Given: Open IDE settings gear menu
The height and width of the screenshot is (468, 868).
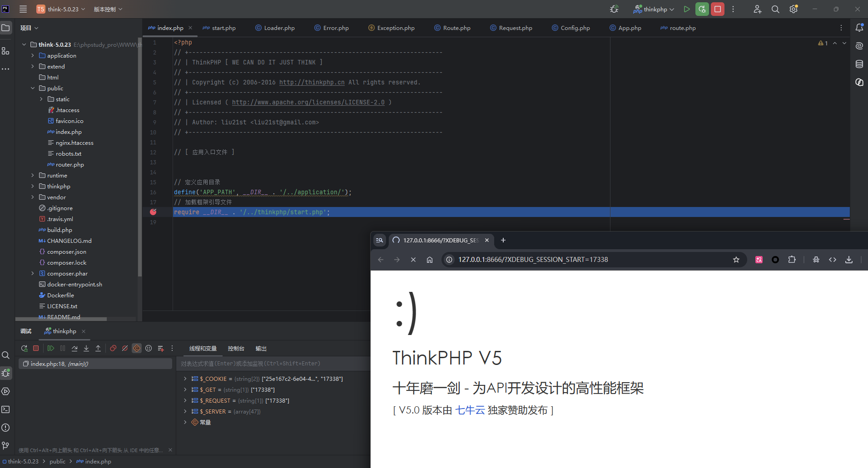Looking at the screenshot, I should tap(794, 9).
